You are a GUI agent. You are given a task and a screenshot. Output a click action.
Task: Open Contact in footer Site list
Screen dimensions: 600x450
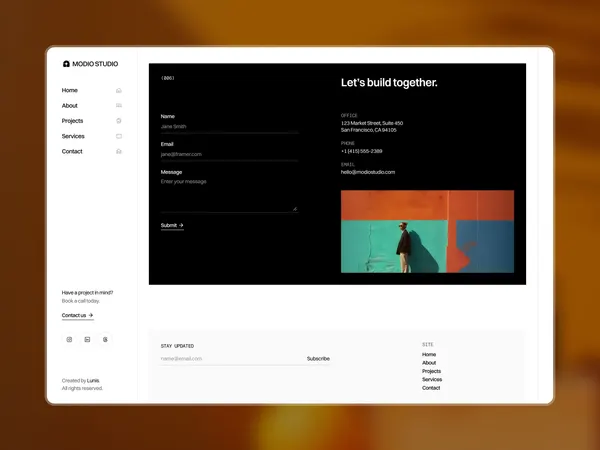(x=431, y=388)
